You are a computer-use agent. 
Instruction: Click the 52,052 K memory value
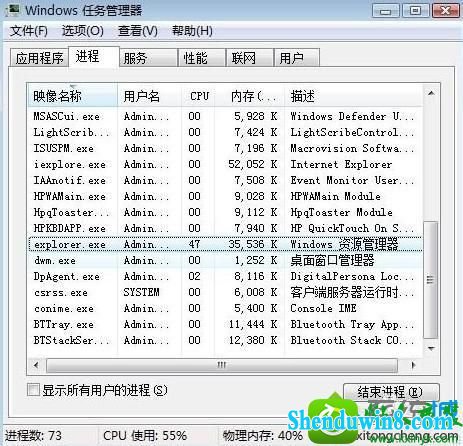(253, 164)
